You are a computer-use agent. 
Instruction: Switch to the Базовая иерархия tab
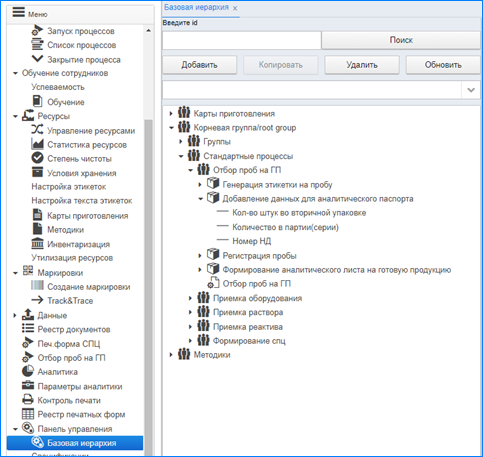tap(196, 7)
